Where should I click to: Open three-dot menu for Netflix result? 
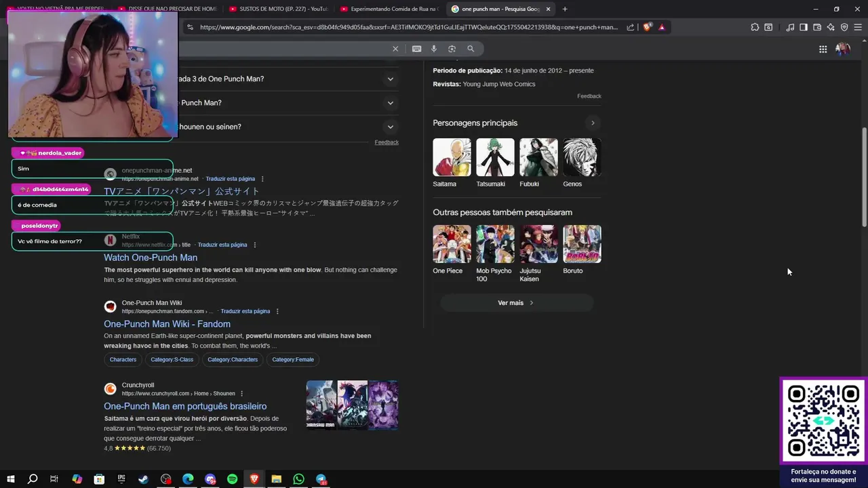tap(255, 245)
